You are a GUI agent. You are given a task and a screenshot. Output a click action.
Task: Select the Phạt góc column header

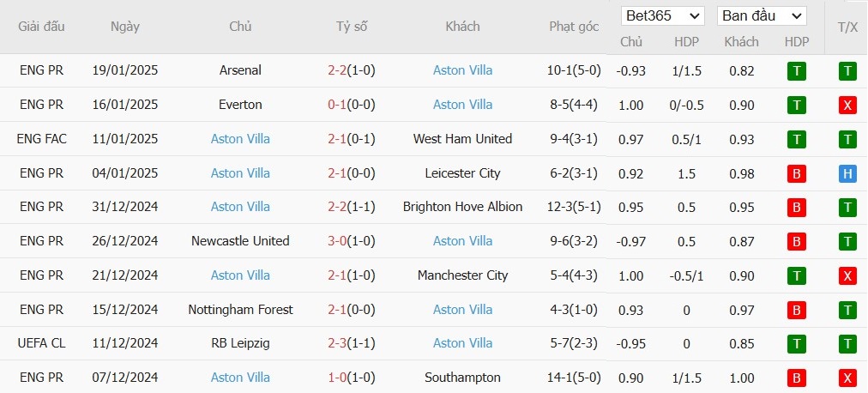point(574,27)
